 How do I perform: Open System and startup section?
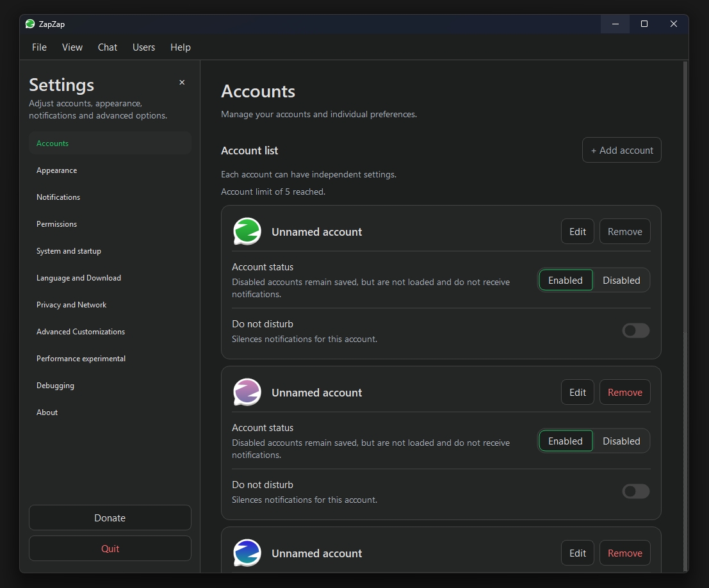(x=110, y=251)
